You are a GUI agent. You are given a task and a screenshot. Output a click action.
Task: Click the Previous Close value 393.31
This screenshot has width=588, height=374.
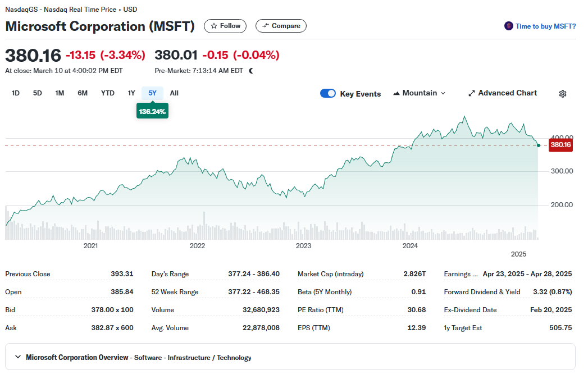point(122,274)
